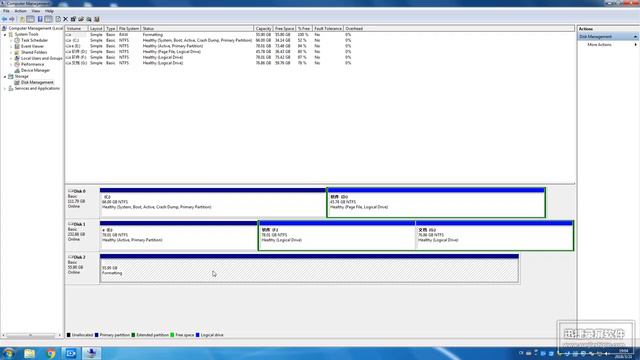Click the black X delete toolbar icon
The height and width of the screenshot is (360, 640).
65,19
